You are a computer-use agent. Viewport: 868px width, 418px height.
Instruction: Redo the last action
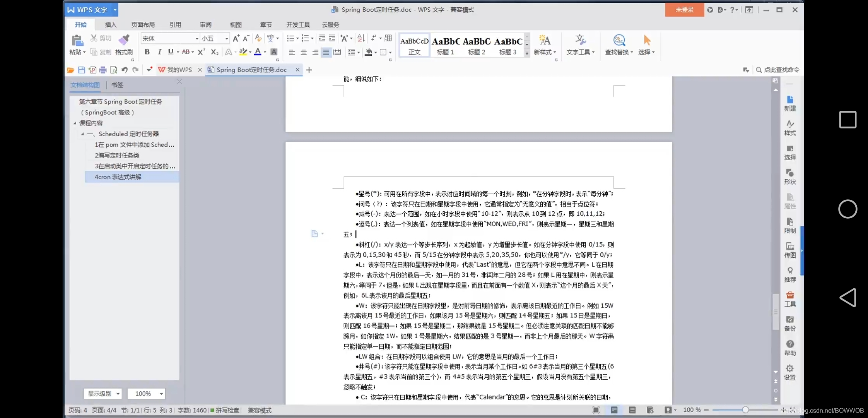click(x=135, y=70)
